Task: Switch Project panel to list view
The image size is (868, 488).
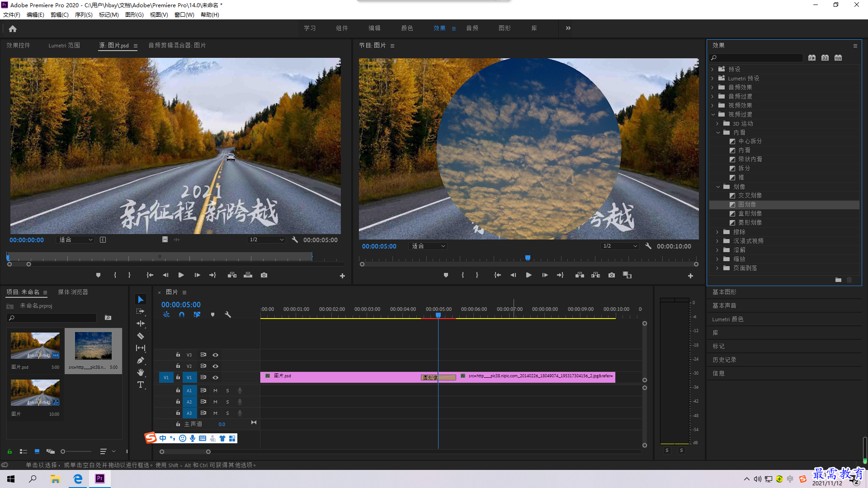Action: point(24,451)
